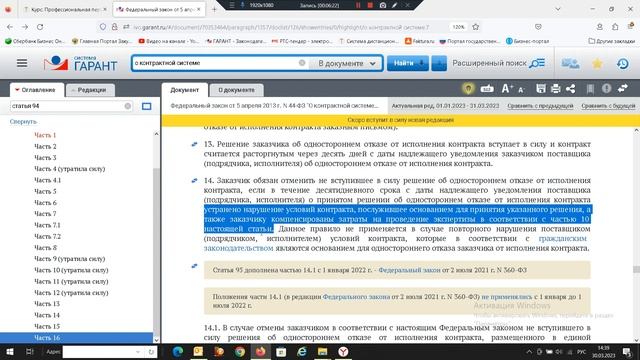Click 'Сравнить с предыдущей' link
This screenshot has width=640, height=360.
tap(540, 106)
